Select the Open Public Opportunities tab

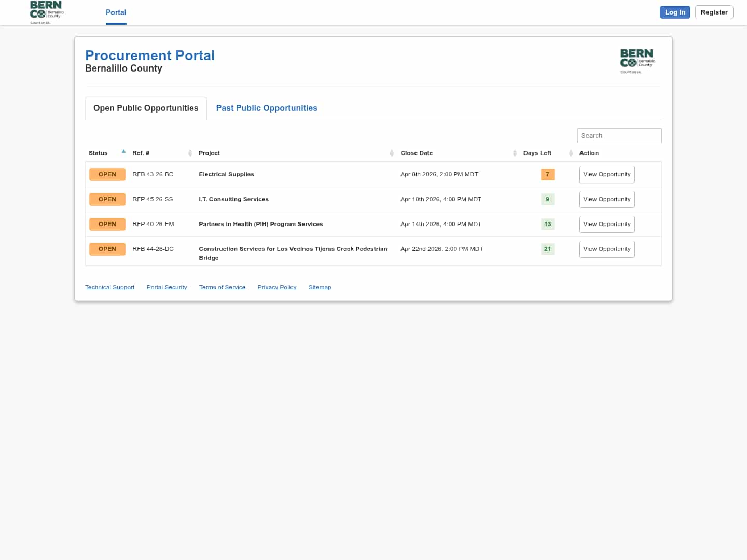(146, 108)
